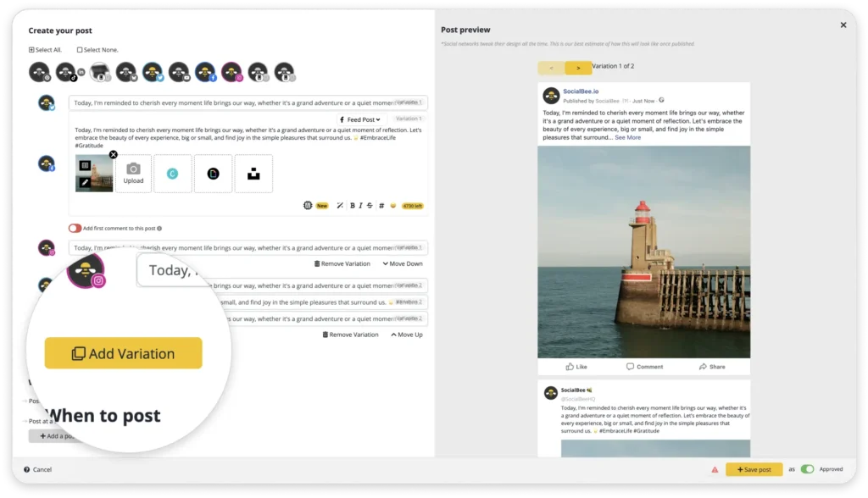Click Share in the Facebook preview

(x=712, y=367)
